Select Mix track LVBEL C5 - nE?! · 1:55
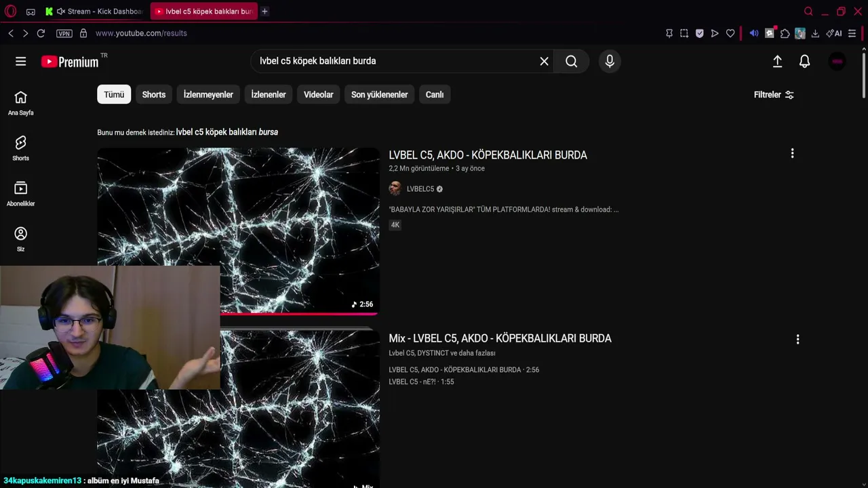This screenshot has height=488, width=868. click(421, 382)
